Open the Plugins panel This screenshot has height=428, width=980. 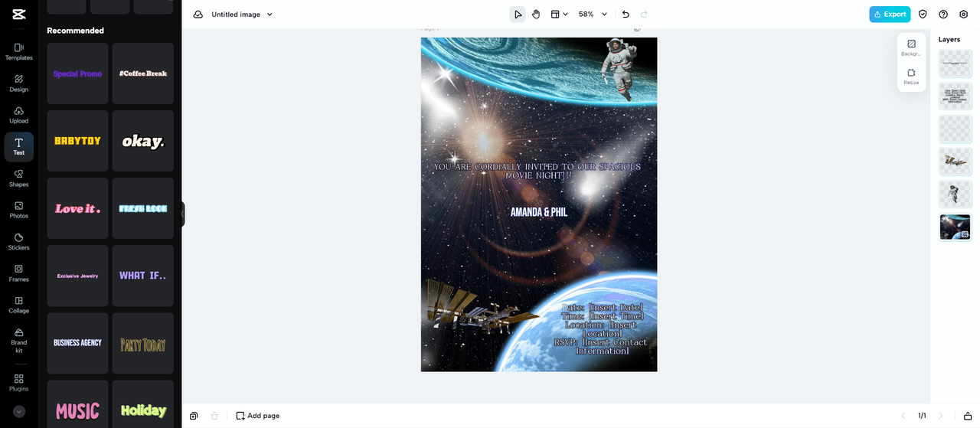18,383
